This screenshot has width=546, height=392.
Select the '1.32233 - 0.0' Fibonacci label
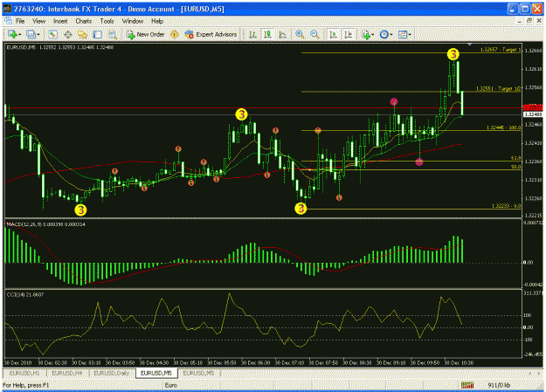click(507, 206)
